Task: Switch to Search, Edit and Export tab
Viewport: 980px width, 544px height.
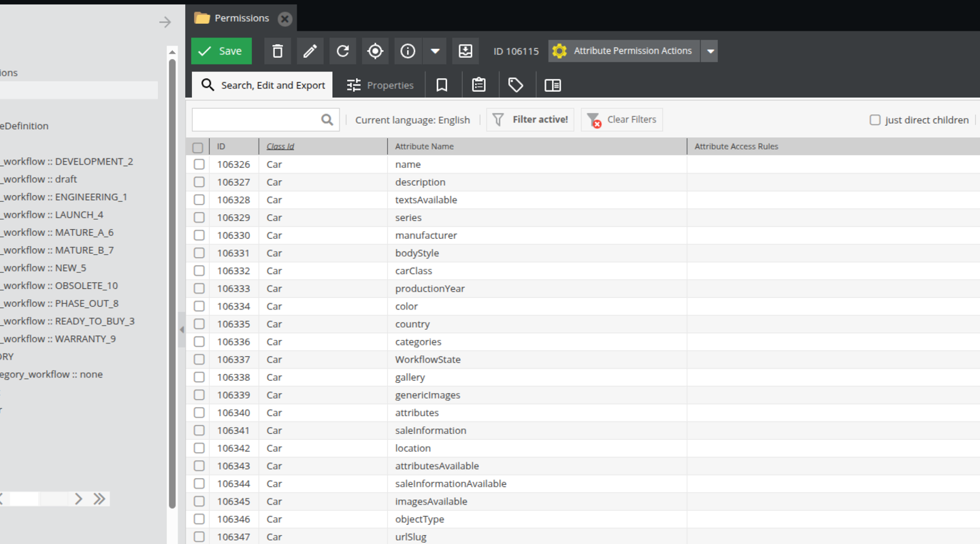Action: tap(263, 85)
